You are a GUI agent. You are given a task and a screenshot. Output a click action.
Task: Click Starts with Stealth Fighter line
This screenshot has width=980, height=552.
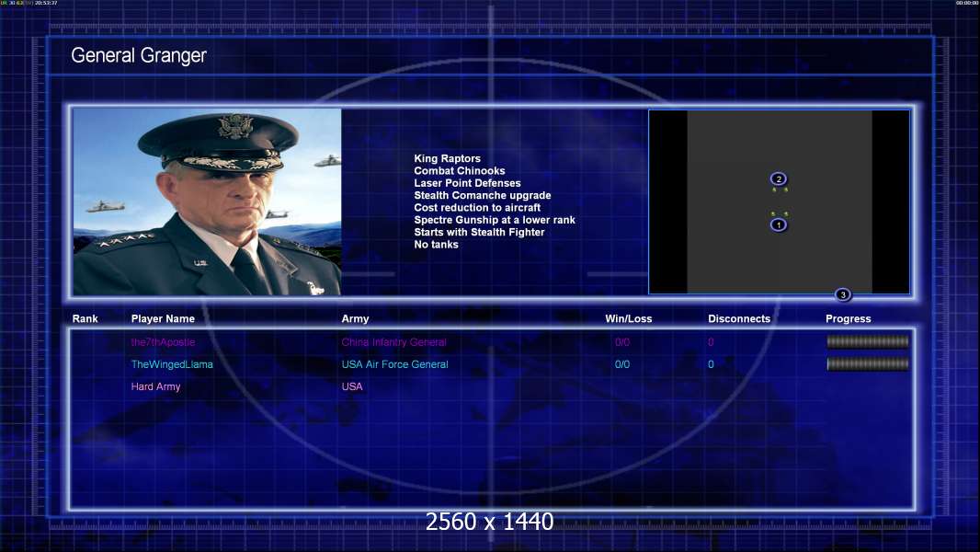click(x=479, y=232)
